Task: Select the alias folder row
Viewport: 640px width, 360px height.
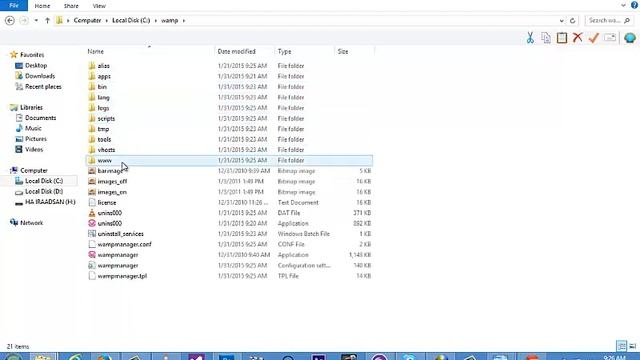Action: click(x=229, y=66)
